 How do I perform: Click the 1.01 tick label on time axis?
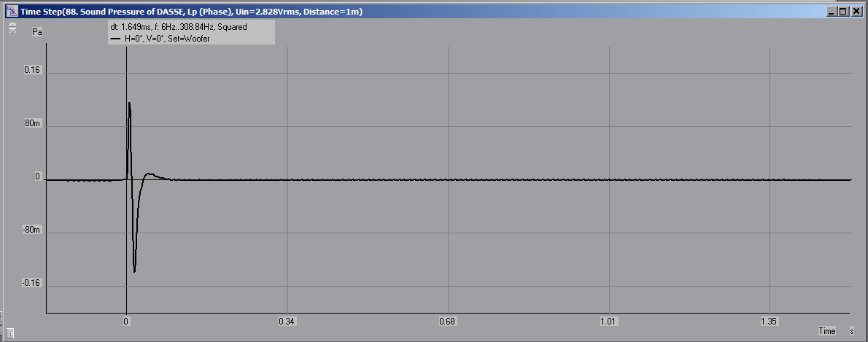click(608, 322)
